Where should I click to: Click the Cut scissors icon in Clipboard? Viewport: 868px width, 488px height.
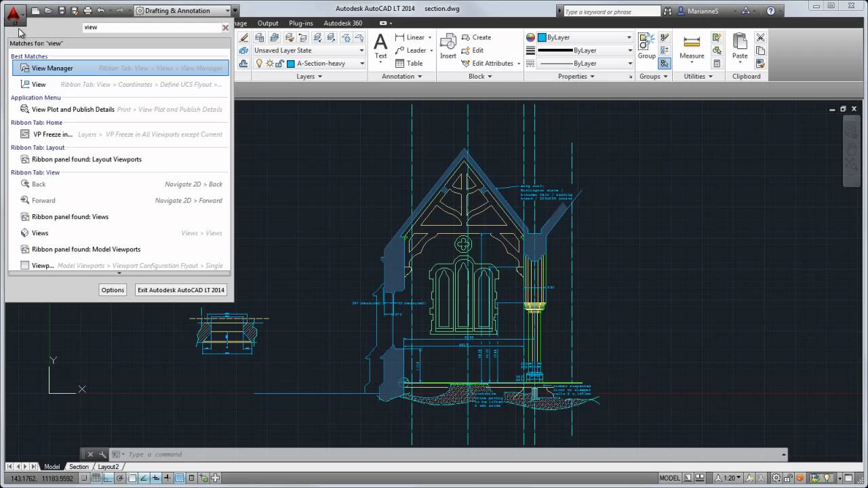(x=760, y=37)
